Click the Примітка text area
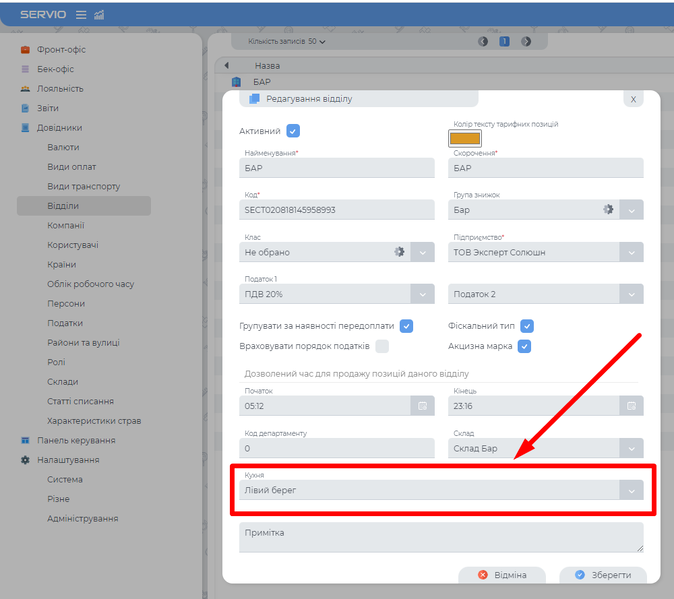Viewport: 674px width, 599px height. click(x=441, y=537)
